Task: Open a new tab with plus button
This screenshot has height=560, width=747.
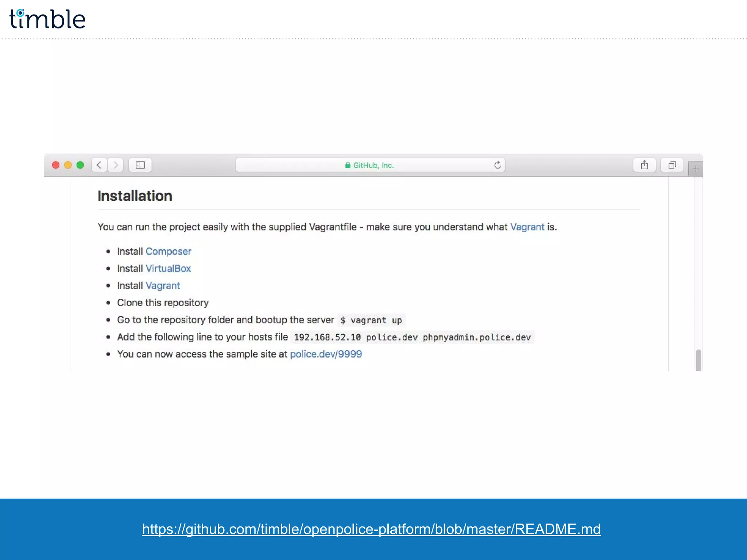Action: (696, 169)
